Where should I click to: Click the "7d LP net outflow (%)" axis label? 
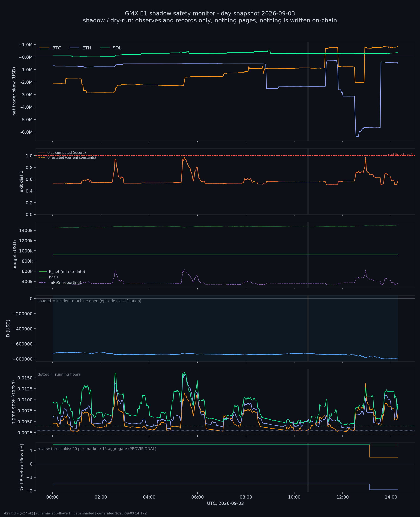(x=22, y=467)
